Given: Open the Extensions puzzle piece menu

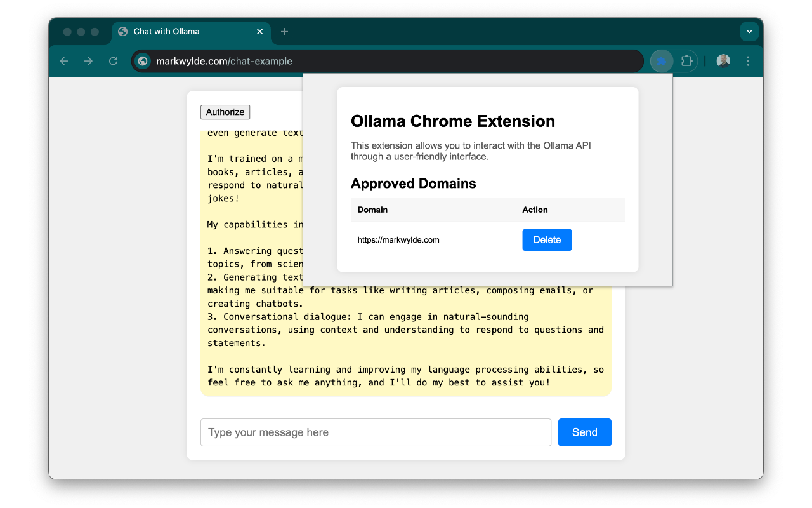Looking at the screenshot, I should click(686, 61).
